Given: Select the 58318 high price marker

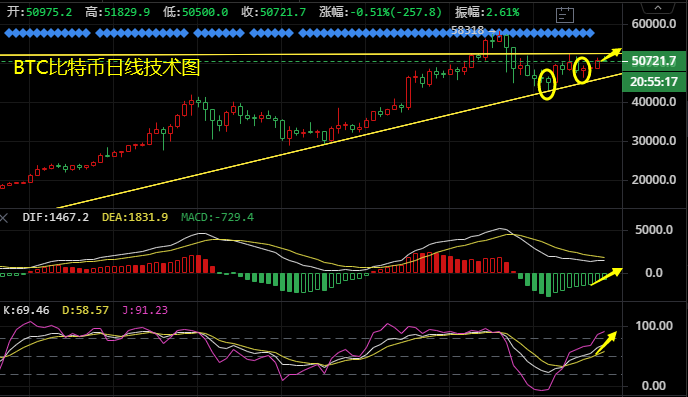Looking at the screenshot, I should (467, 30).
